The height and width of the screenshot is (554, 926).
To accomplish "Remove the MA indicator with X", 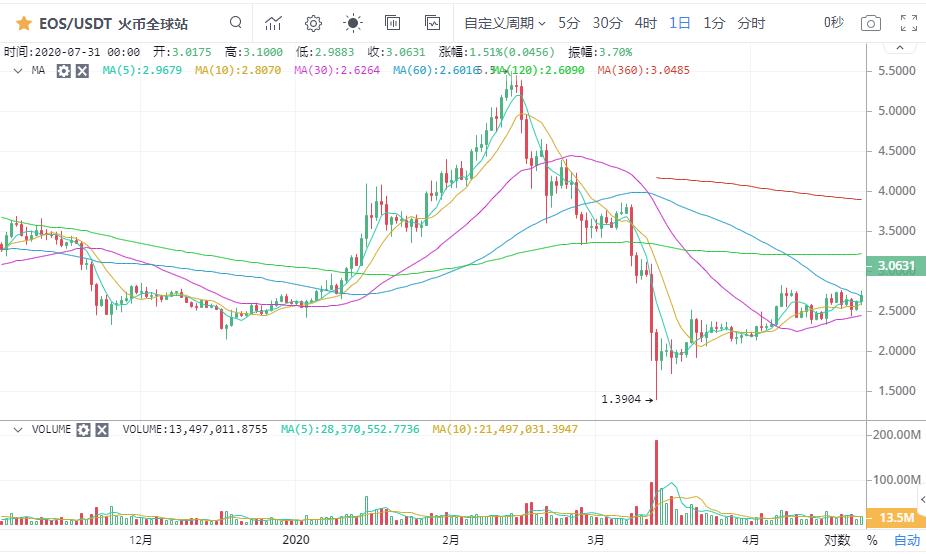I will point(82,70).
